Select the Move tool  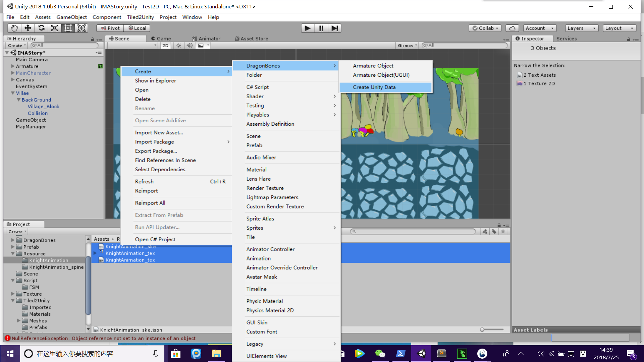coord(28,28)
